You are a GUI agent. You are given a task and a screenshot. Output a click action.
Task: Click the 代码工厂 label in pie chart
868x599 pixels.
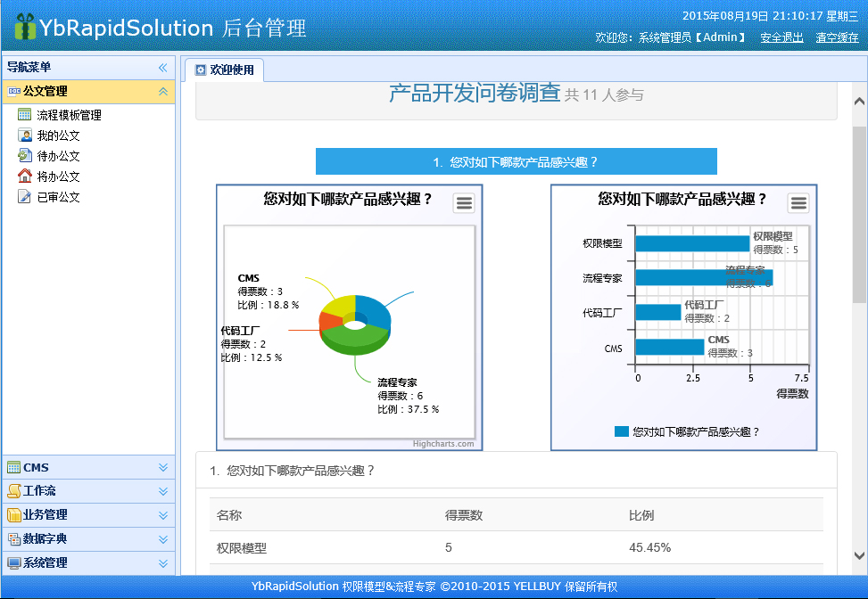(240, 330)
